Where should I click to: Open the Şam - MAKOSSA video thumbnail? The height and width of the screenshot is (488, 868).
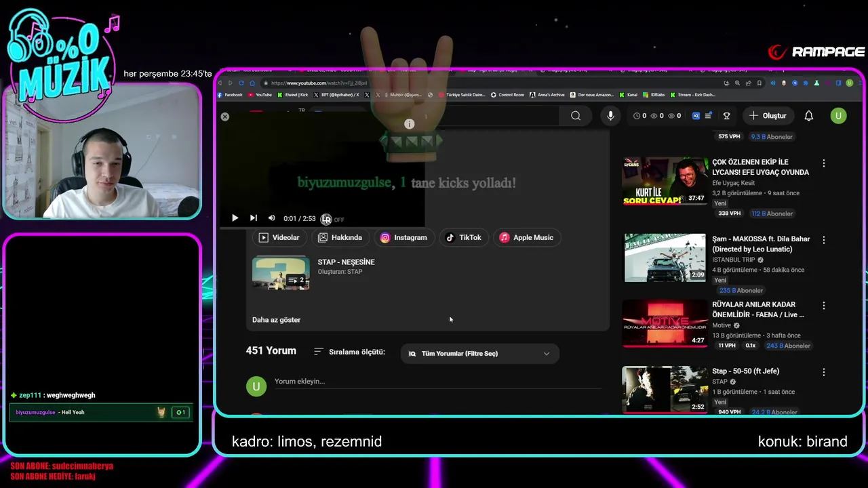(x=665, y=258)
